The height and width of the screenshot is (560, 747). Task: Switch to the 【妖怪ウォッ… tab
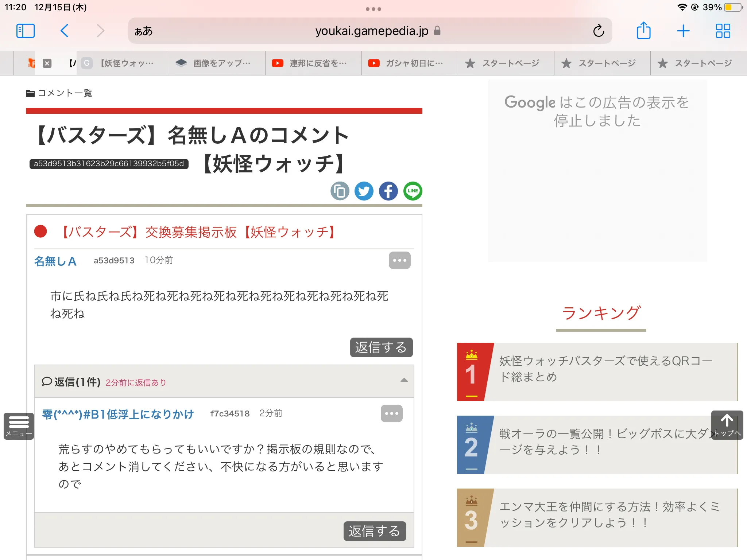[x=123, y=63]
